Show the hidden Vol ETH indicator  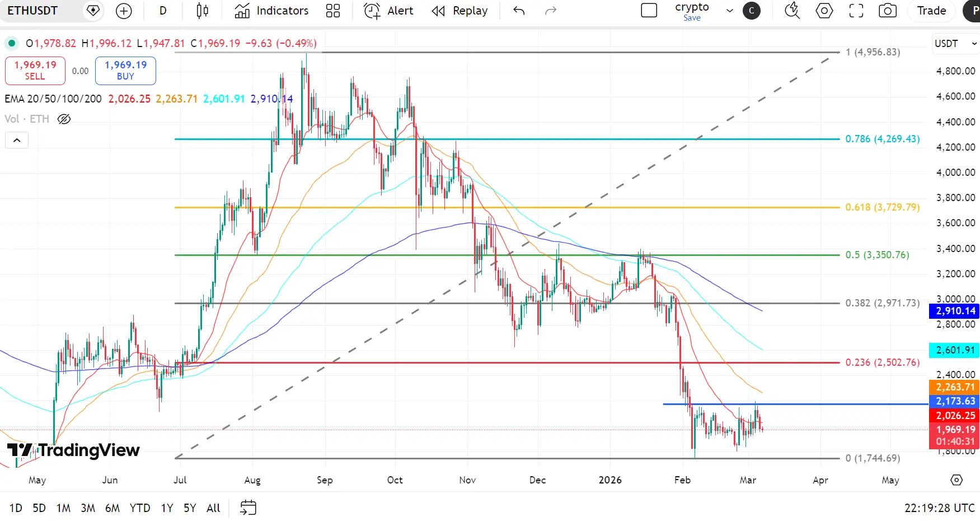[x=64, y=119]
